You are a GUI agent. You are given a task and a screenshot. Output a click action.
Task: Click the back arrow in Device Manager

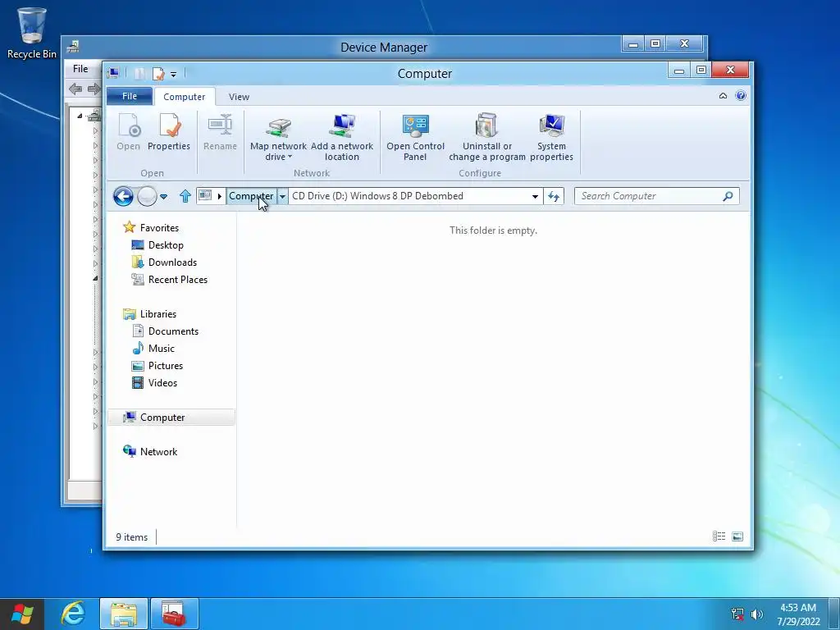(x=75, y=89)
